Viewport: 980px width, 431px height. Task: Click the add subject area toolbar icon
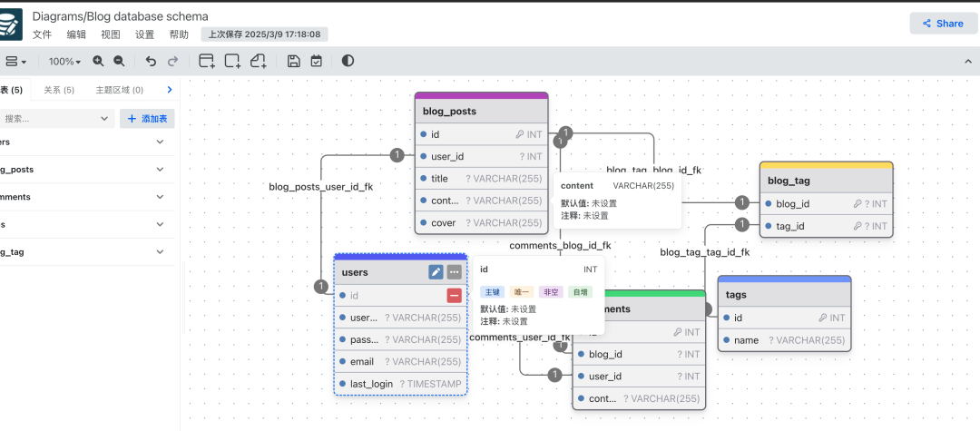click(x=232, y=62)
